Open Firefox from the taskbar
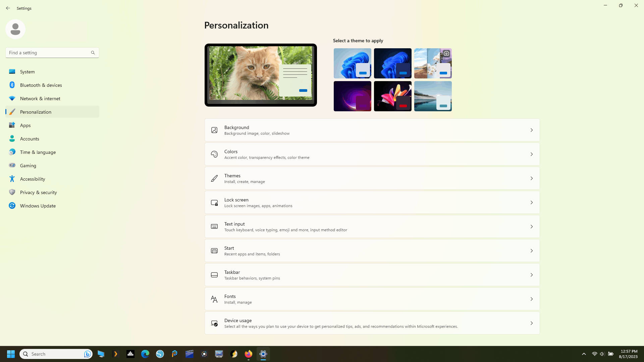This screenshot has width=644, height=362. 249,354
